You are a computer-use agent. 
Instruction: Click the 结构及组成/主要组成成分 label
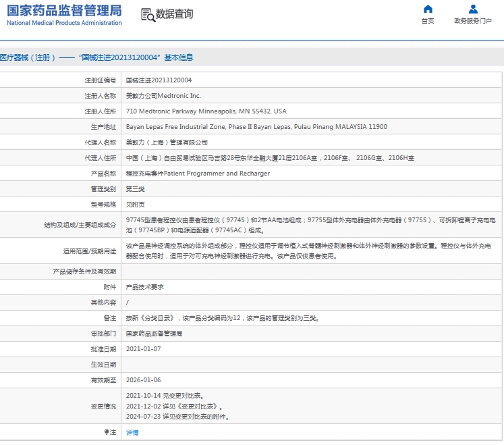[80, 225]
